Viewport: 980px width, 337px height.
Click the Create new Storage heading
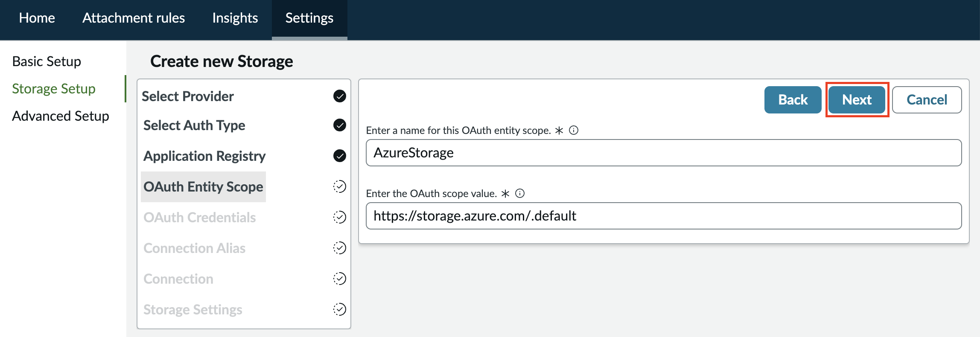click(222, 61)
